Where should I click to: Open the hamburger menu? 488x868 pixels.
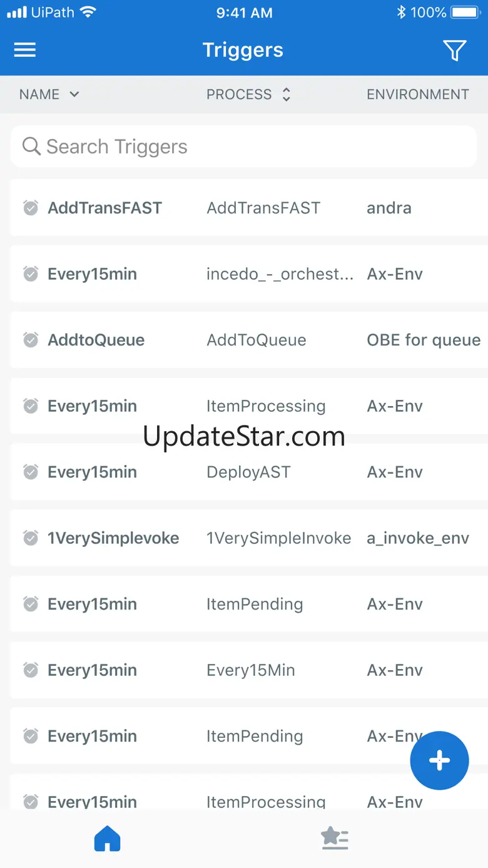point(25,50)
